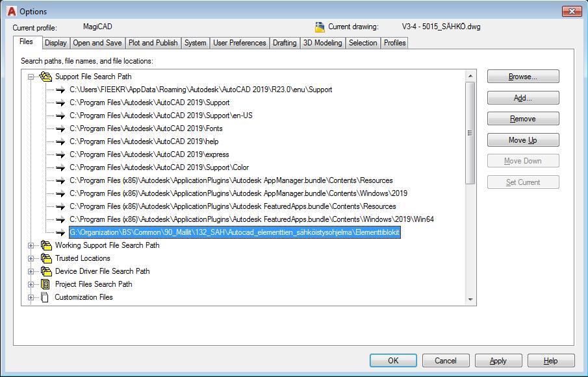Select the Trusted Locations tree label
Screen dimensions: 588x377
pos(83,258)
